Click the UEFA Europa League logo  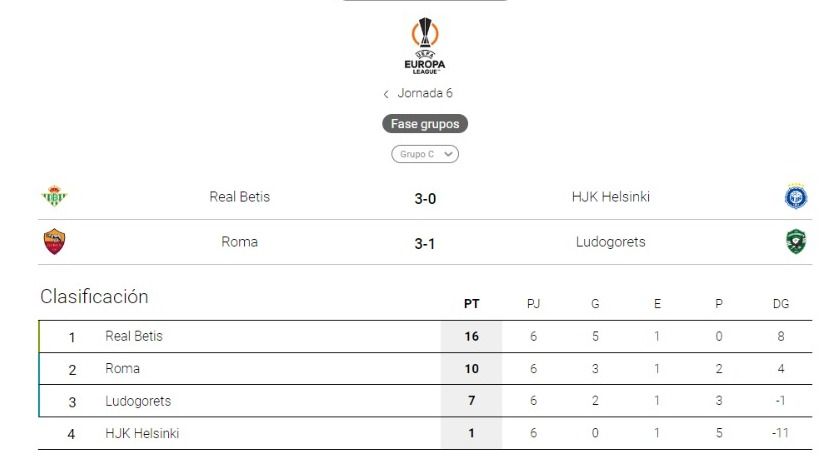(x=425, y=45)
